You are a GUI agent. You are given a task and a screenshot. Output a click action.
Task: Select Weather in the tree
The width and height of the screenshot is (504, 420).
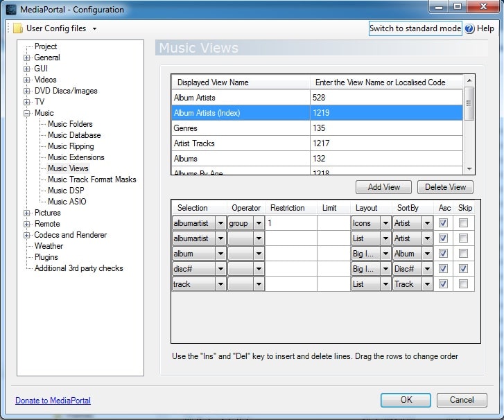(49, 246)
